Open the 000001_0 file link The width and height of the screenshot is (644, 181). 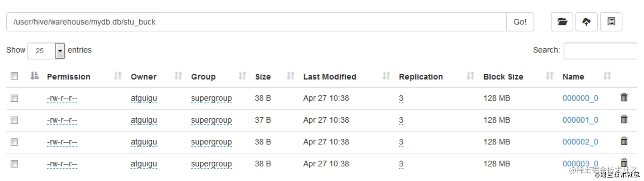pyautogui.click(x=580, y=120)
